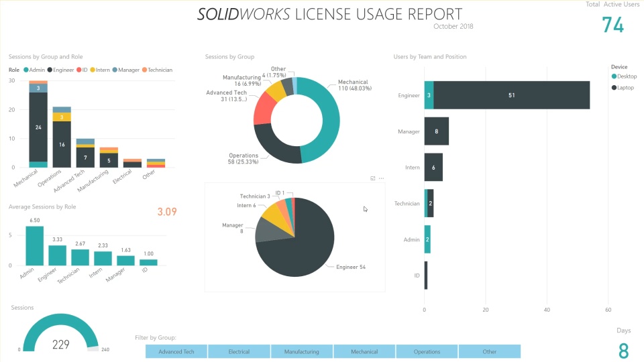
Task: Open focus mode on the role pie chart
Action: coord(372,178)
